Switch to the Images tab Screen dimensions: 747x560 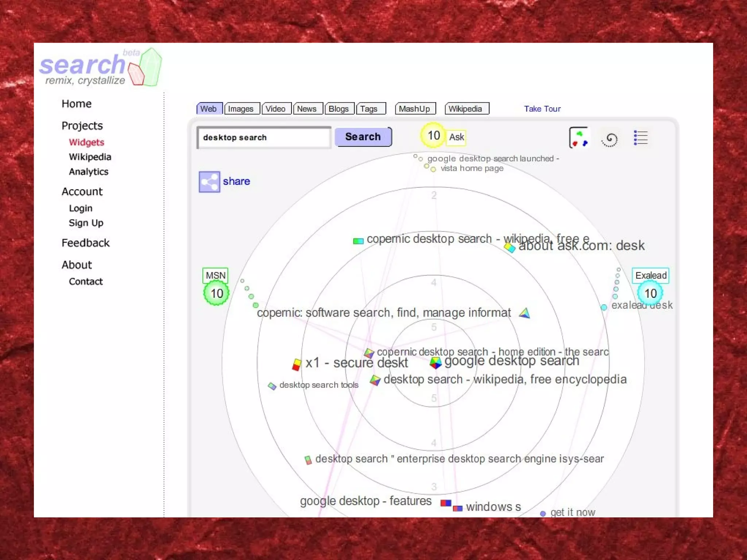tap(241, 109)
